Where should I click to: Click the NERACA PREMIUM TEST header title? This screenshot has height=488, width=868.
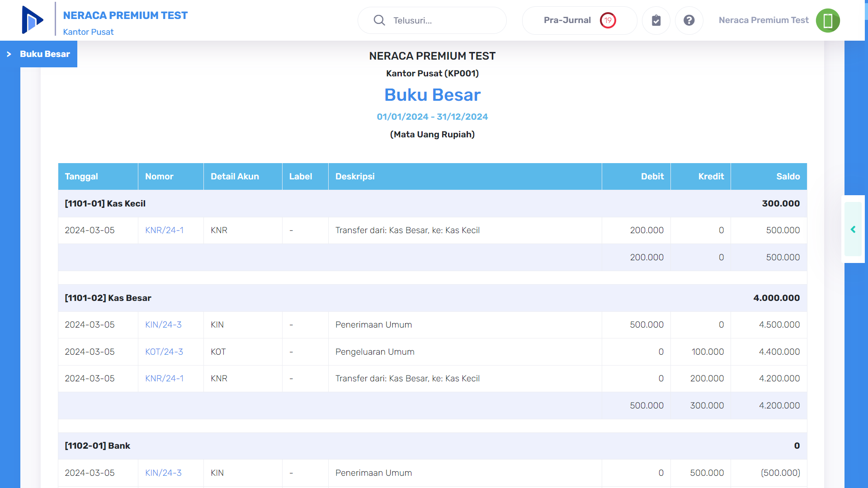tap(125, 15)
